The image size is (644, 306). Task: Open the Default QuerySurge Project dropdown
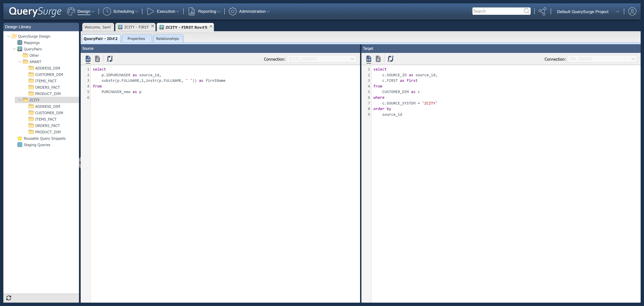coord(588,12)
